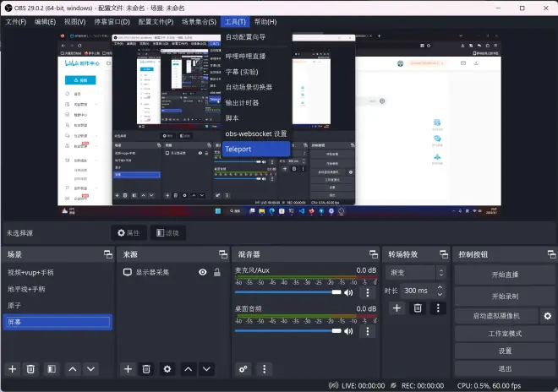Add a new source with plus icon
The width and height of the screenshot is (558, 392).
129,369
